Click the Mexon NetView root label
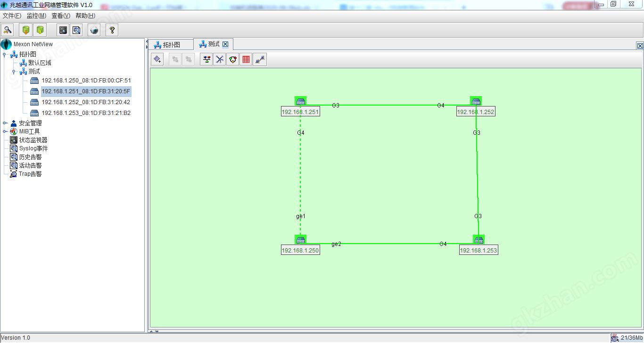This screenshot has height=343, width=644. pyautogui.click(x=33, y=44)
